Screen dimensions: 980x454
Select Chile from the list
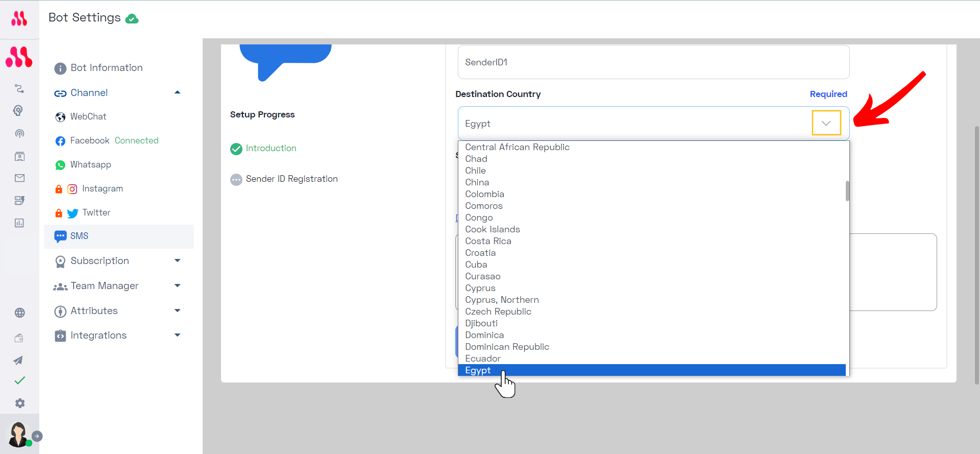pyautogui.click(x=652, y=171)
